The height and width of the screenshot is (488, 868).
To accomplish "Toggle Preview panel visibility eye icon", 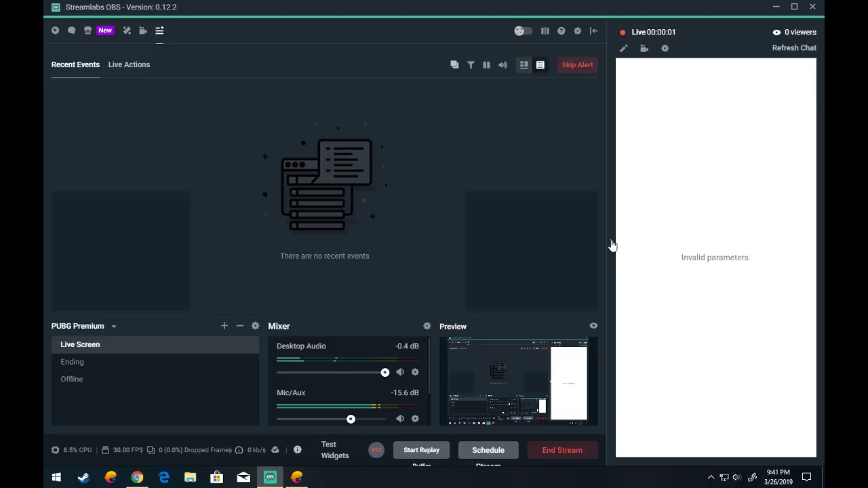I will click(x=593, y=326).
